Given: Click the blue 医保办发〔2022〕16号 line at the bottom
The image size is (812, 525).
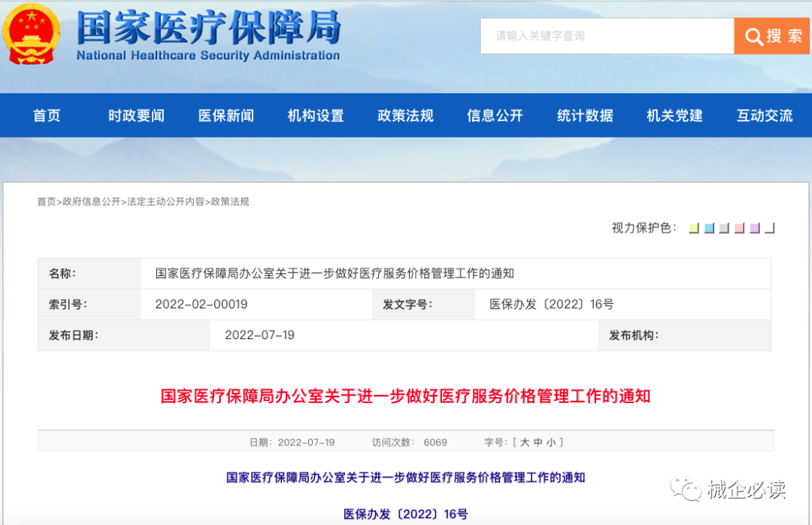Looking at the screenshot, I should pos(405,514).
